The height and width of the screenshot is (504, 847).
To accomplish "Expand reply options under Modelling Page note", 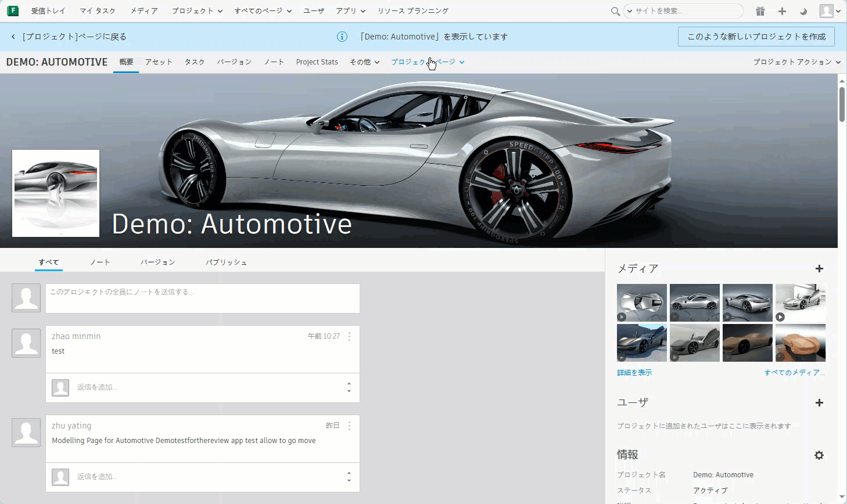I will coord(349,477).
